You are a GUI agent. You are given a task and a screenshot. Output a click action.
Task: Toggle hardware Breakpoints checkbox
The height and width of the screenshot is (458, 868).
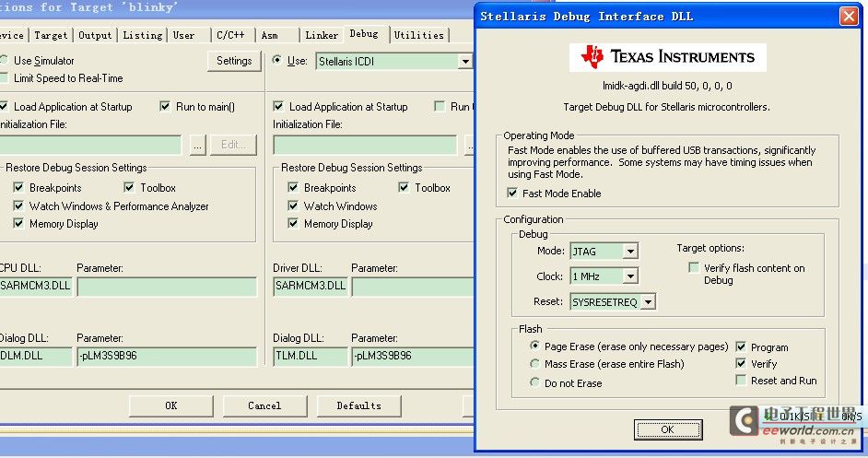click(x=293, y=187)
